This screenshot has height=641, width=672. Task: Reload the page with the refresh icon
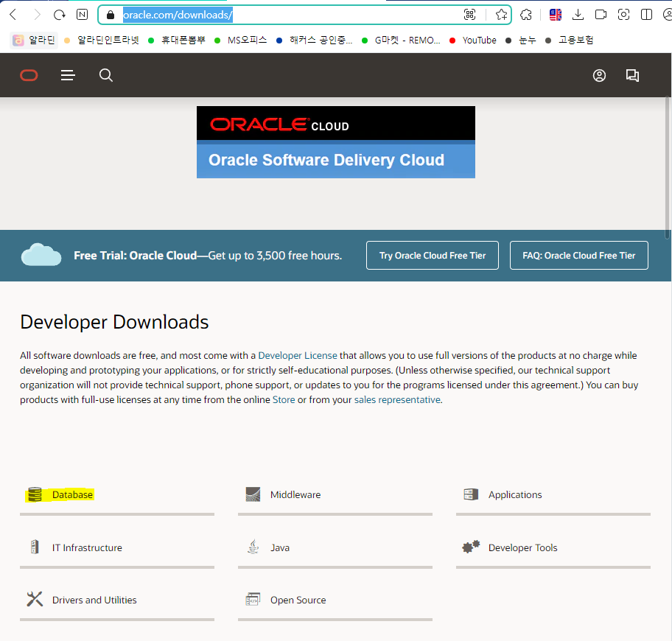(x=59, y=15)
